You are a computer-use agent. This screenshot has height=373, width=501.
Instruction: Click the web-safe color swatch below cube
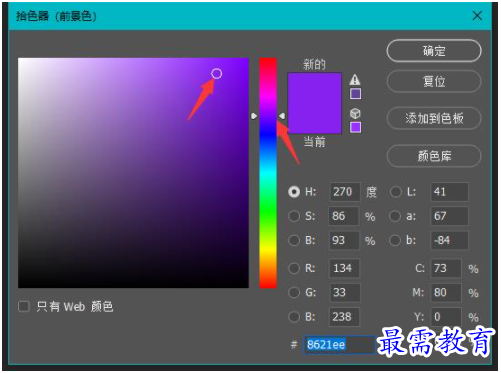(355, 127)
